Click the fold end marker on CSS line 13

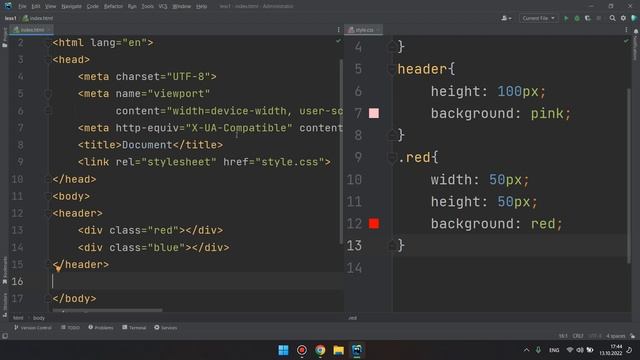click(391, 245)
